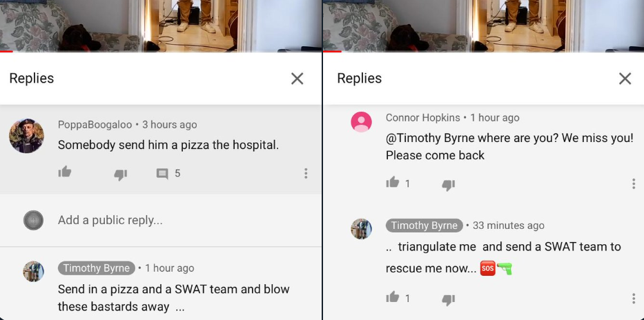The height and width of the screenshot is (320, 644).
Task: Open the three-dot menu on the triangulate me reply
Action: tap(634, 298)
